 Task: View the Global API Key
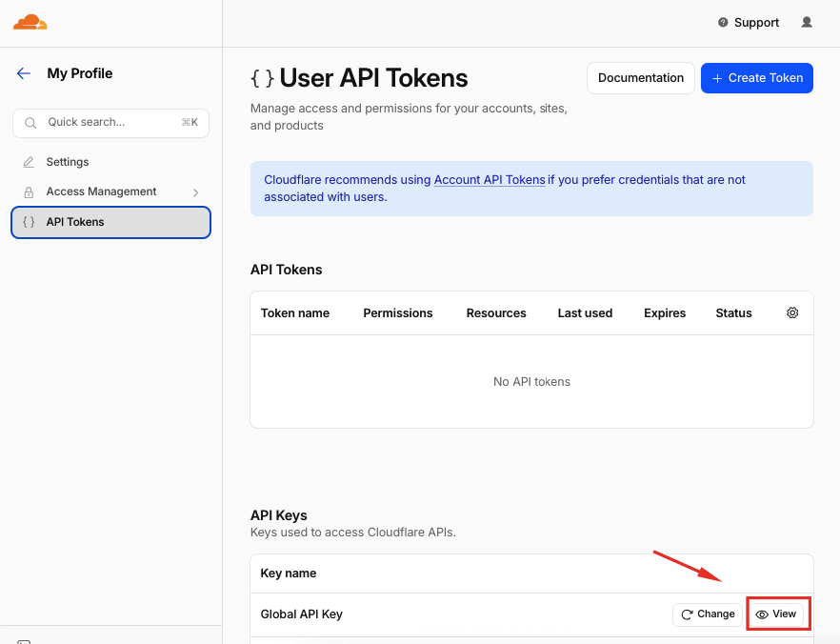(776, 614)
